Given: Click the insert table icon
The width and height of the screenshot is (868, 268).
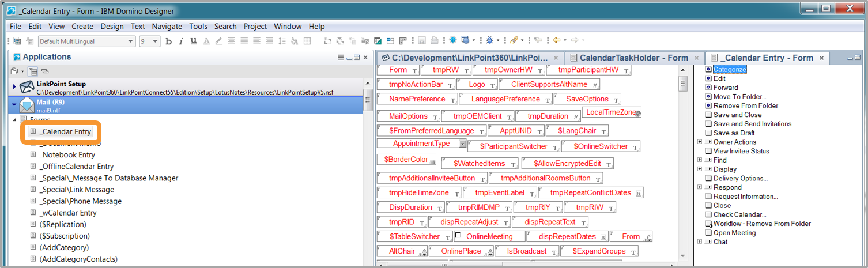Looking at the screenshot, I should coord(307,41).
